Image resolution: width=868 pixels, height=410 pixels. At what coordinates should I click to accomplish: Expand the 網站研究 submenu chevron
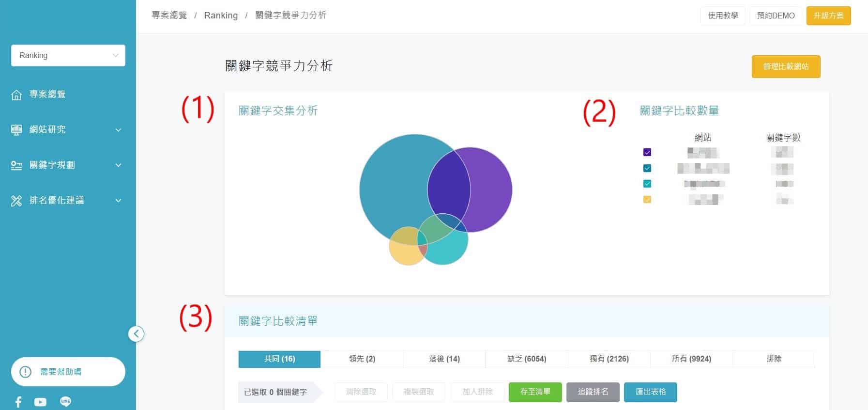[x=118, y=130]
